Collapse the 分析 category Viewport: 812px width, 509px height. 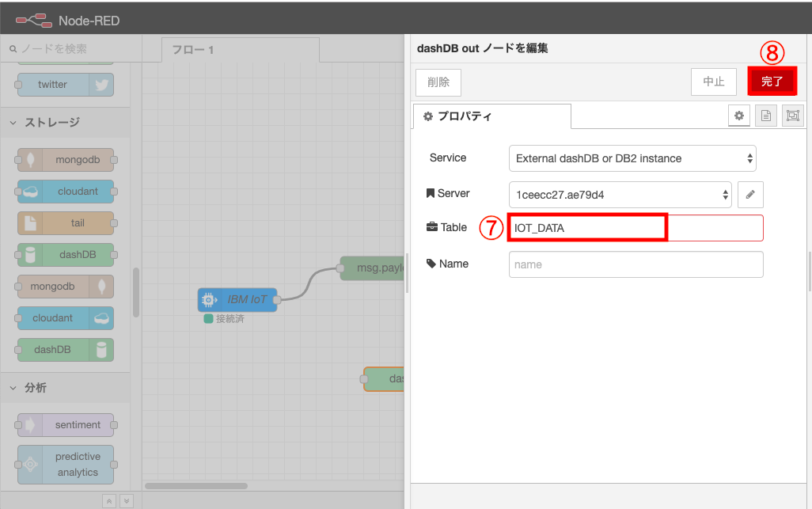[x=65, y=388]
